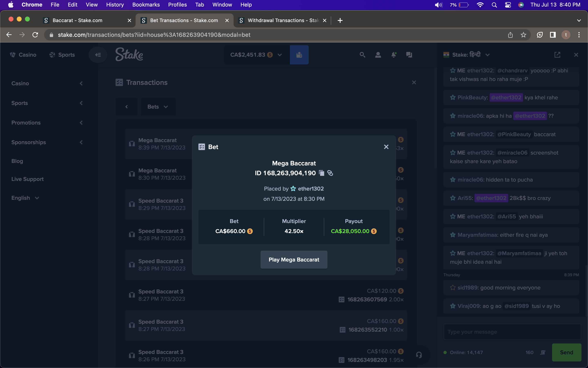Open the Wi-Fi status menu
This screenshot has height=368, width=588.
coord(480,5)
